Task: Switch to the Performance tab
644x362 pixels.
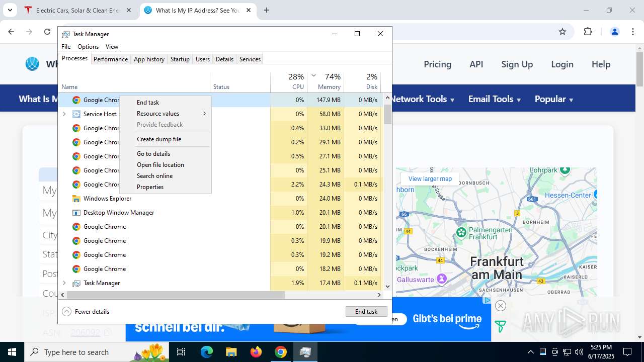Action: [110, 59]
